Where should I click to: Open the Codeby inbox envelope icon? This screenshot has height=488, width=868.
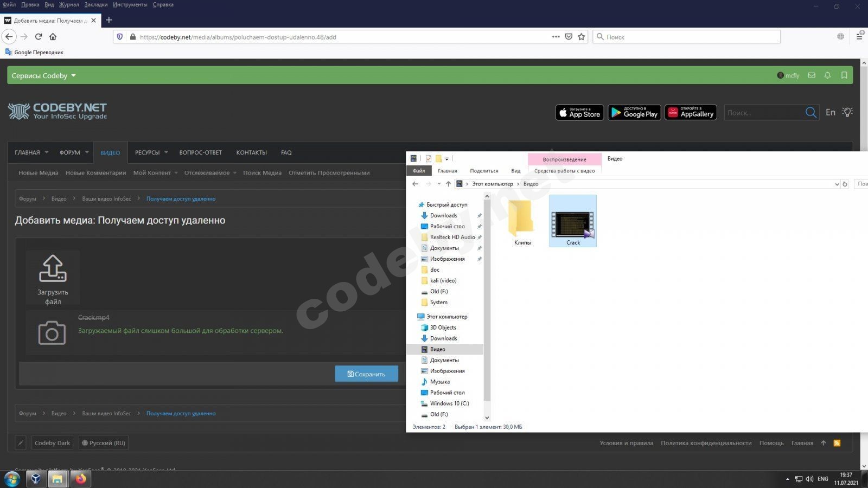812,75
